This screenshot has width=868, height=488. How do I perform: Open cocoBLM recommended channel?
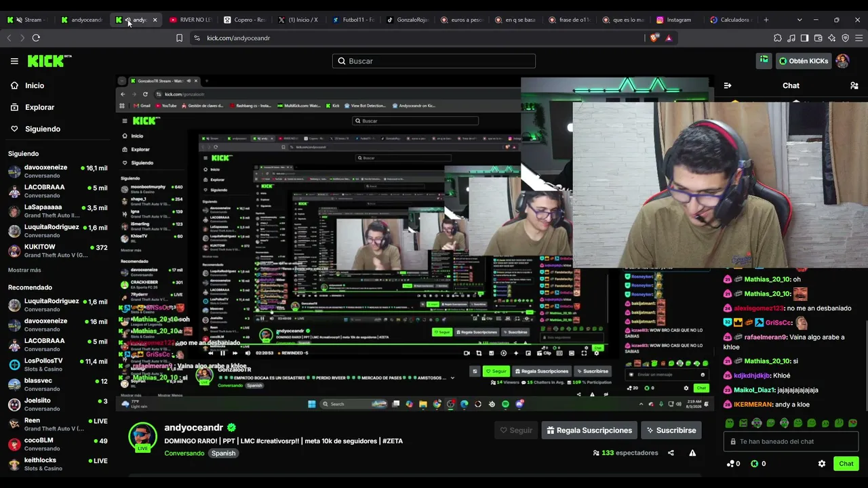coord(58,444)
